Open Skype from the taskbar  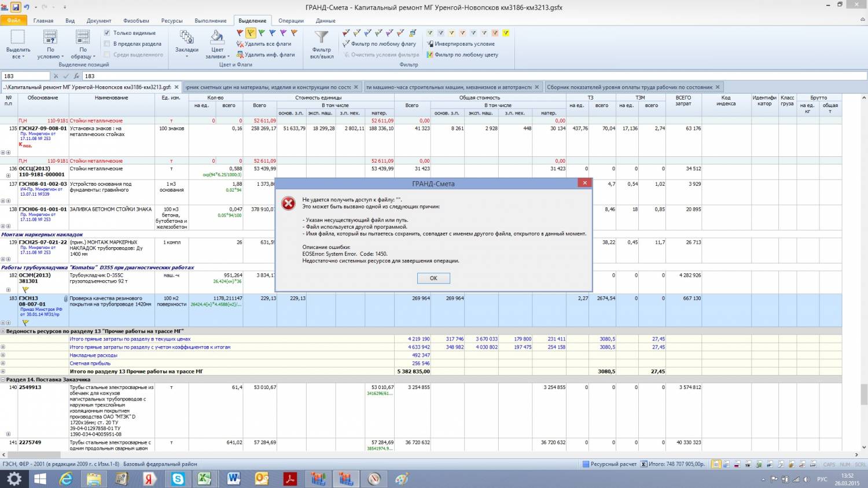click(178, 479)
